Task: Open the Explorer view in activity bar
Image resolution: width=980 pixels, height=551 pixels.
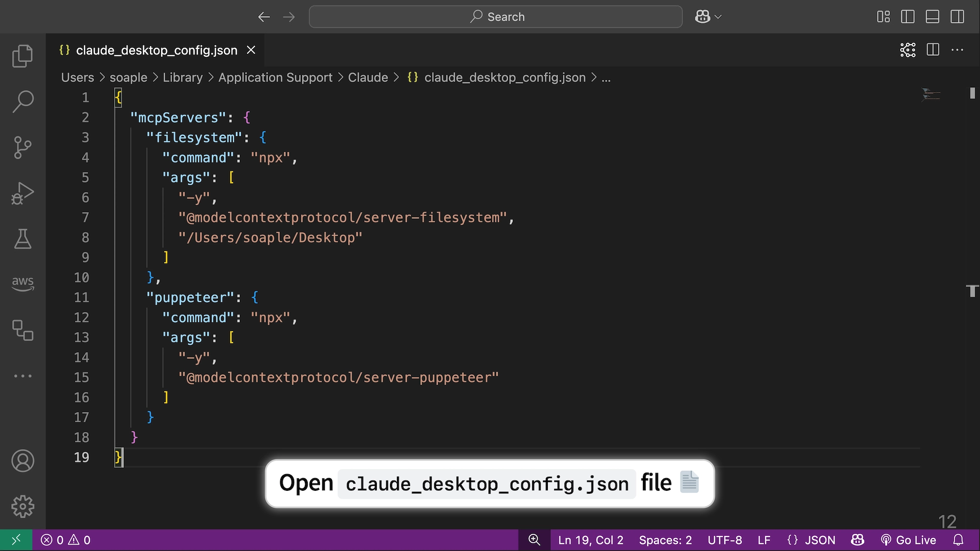Action: (23, 55)
